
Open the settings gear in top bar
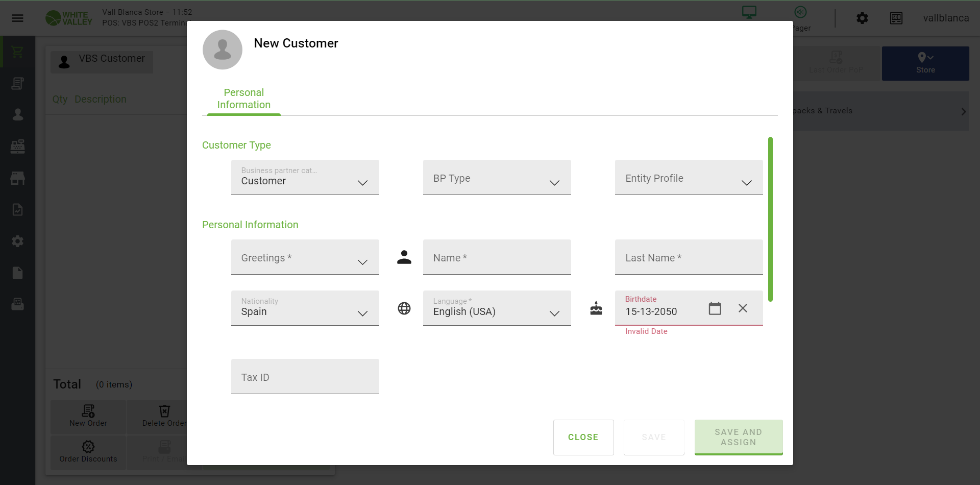pos(862,18)
